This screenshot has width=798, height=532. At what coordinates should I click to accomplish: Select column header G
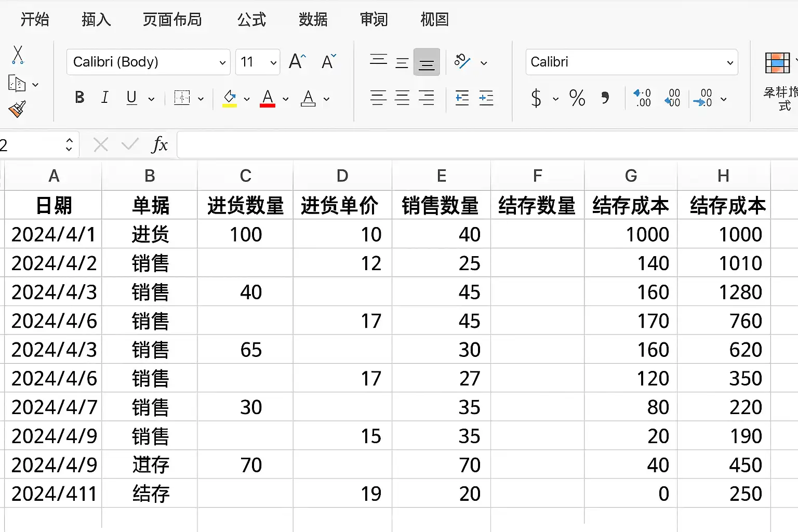click(x=631, y=176)
